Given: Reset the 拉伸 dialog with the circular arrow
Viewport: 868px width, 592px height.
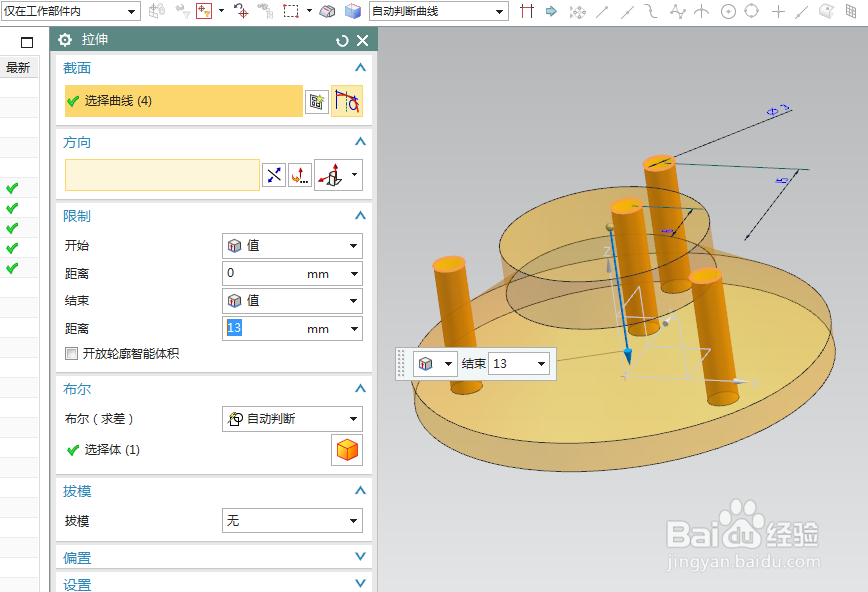Looking at the screenshot, I should pos(342,40).
